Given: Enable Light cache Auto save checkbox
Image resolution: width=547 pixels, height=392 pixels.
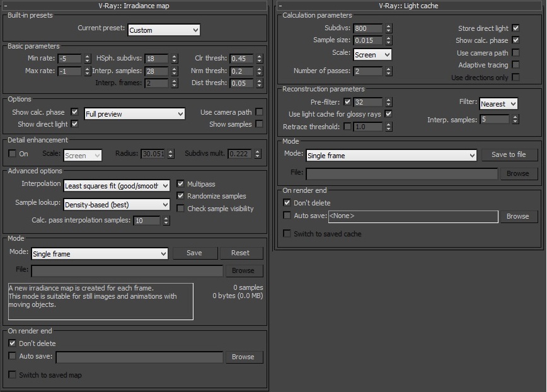Looking at the screenshot, I should pyautogui.click(x=287, y=216).
